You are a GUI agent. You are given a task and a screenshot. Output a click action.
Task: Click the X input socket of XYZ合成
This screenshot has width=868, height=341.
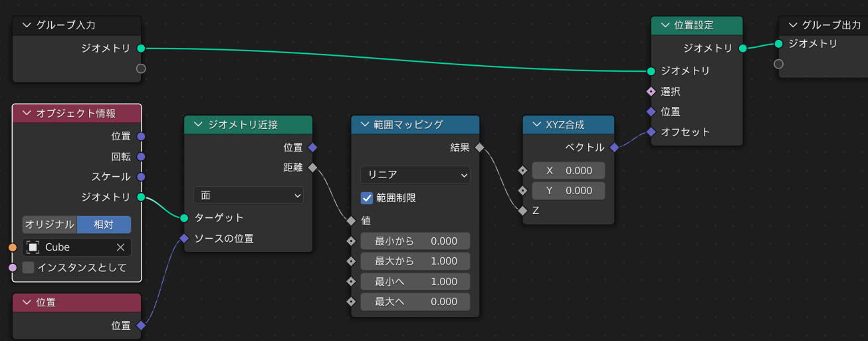(x=522, y=171)
